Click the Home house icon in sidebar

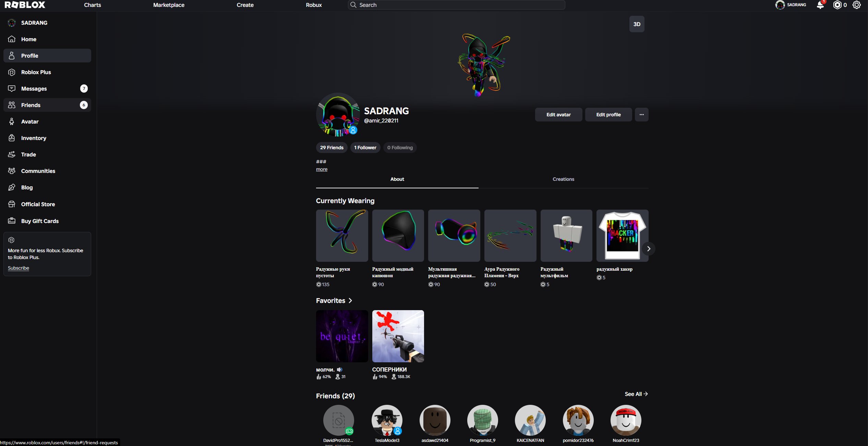click(x=12, y=39)
